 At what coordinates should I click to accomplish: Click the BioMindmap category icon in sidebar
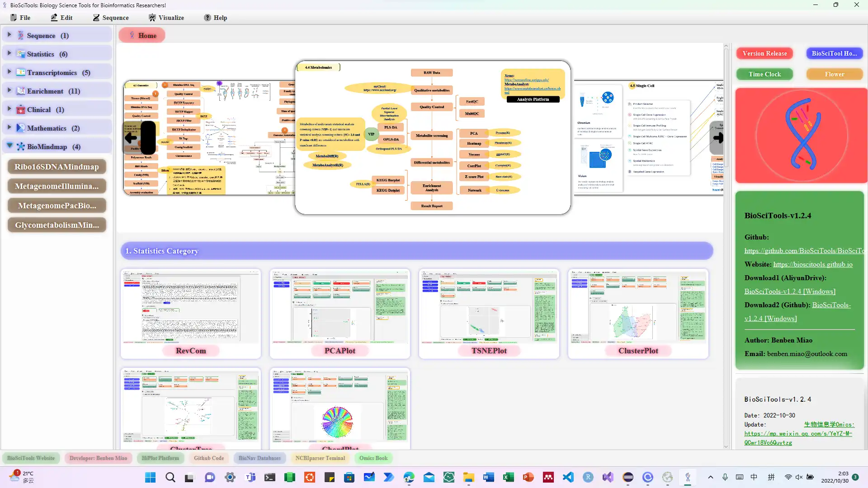[x=20, y=146]
